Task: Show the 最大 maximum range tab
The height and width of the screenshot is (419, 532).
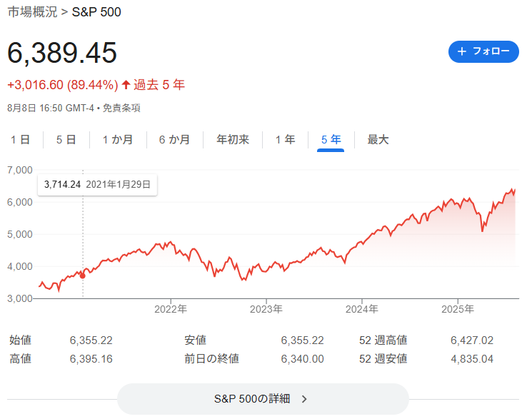Action: [378, 139]
